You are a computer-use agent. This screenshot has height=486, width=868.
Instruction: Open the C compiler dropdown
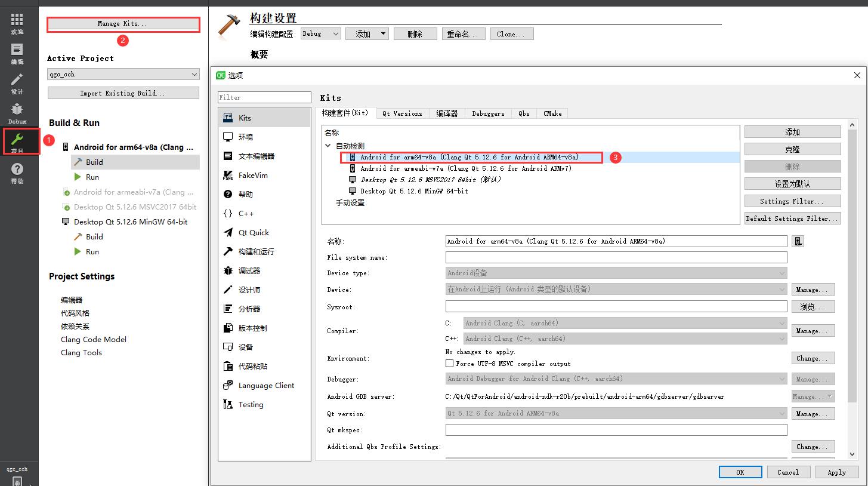coord(625,323)
